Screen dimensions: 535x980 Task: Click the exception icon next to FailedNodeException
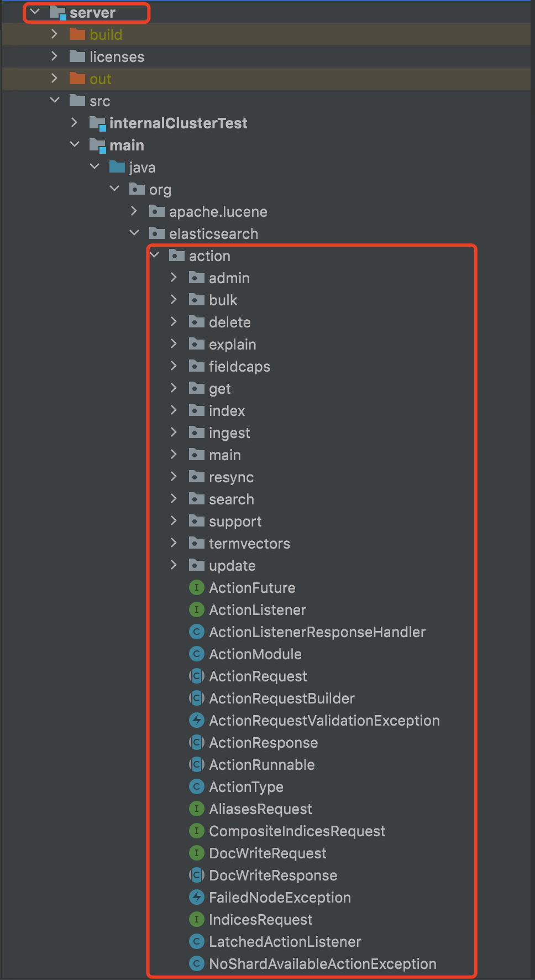pyautogui.click(x=196, y=898)
